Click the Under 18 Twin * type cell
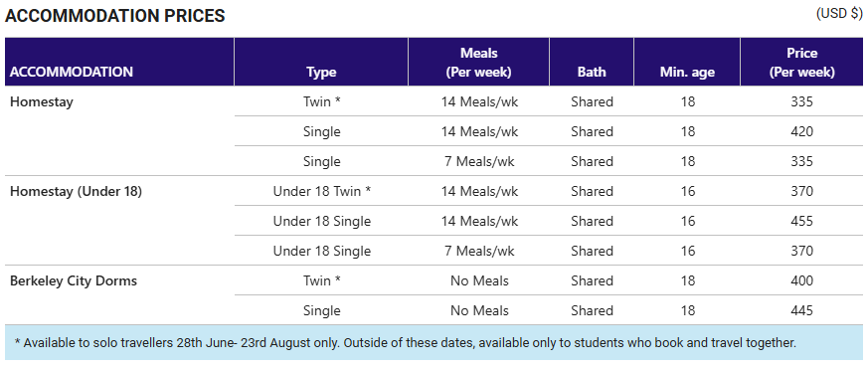 click(321, 192)
